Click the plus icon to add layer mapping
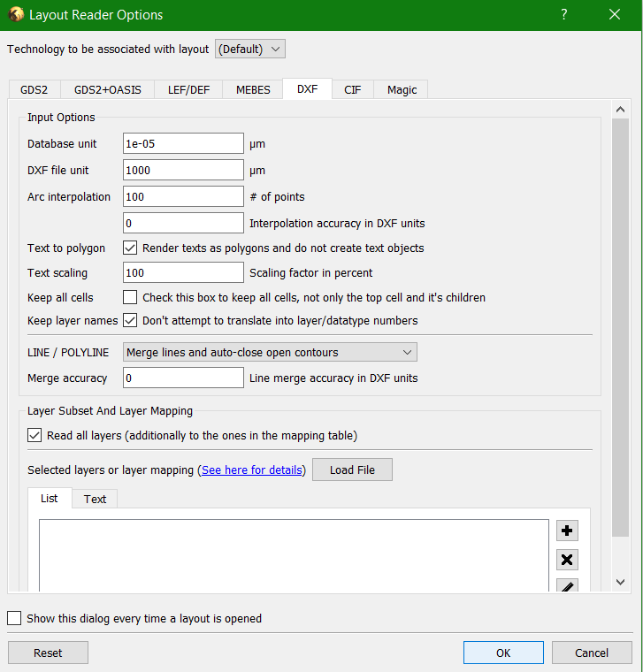This screenshot has width=643, height=672. coord(567,531)
